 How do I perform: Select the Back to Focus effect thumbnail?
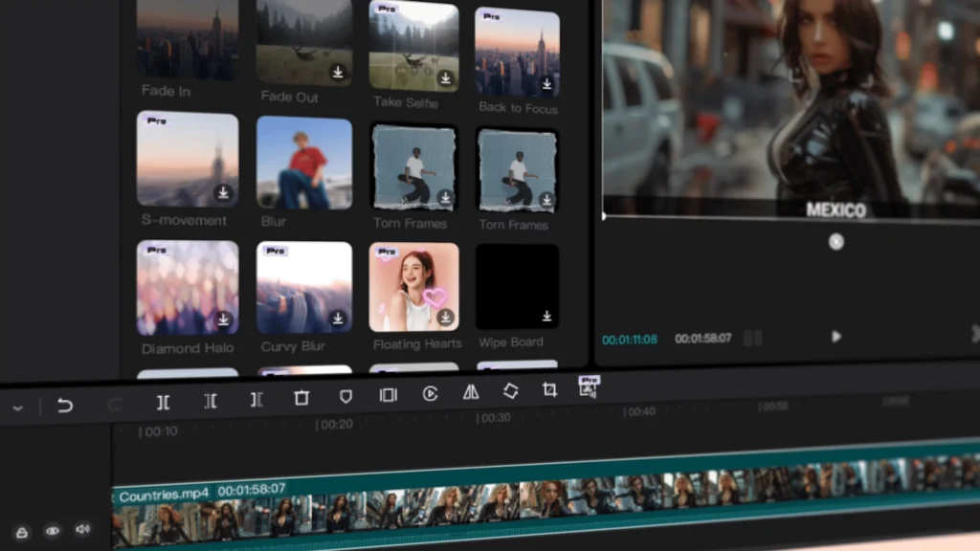coord(517,52)
